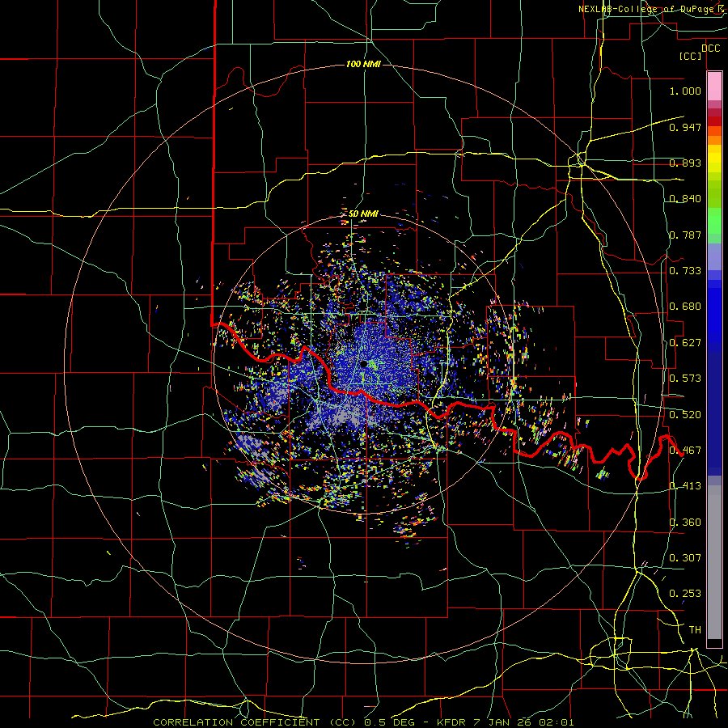The width and height of the screenshot is (728, 728).
Task: Click the black radar site dot at center
Action: (363, 364)
